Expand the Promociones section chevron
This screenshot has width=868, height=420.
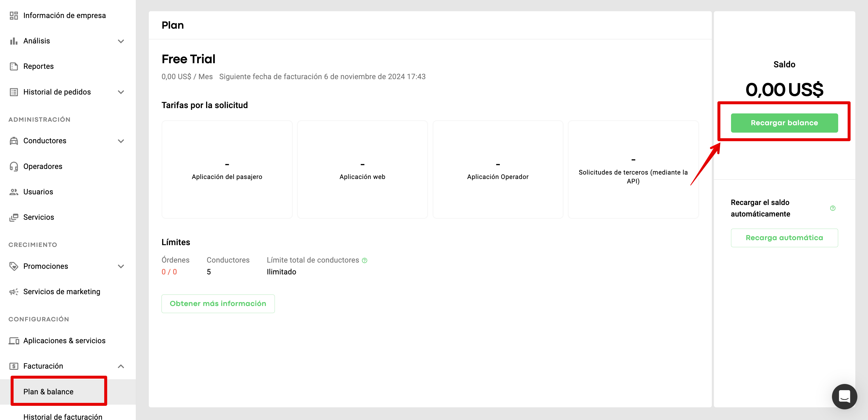[x=121, y=266]
